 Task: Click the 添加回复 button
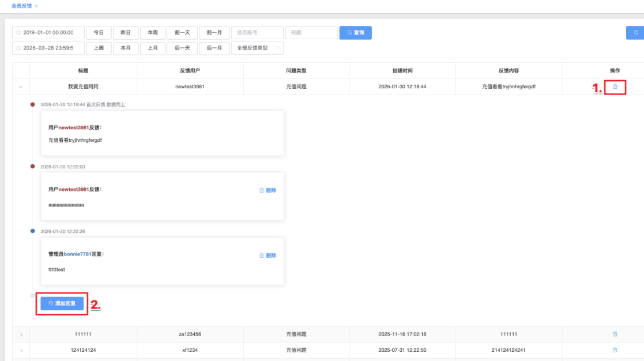(x=62, y=303)
